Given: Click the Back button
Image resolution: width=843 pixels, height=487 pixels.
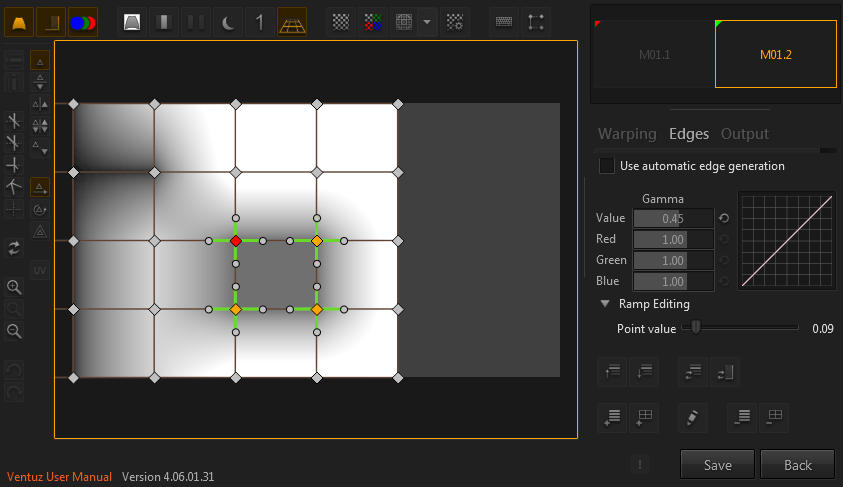Looking at the screenshot, I should pos(797,465).
